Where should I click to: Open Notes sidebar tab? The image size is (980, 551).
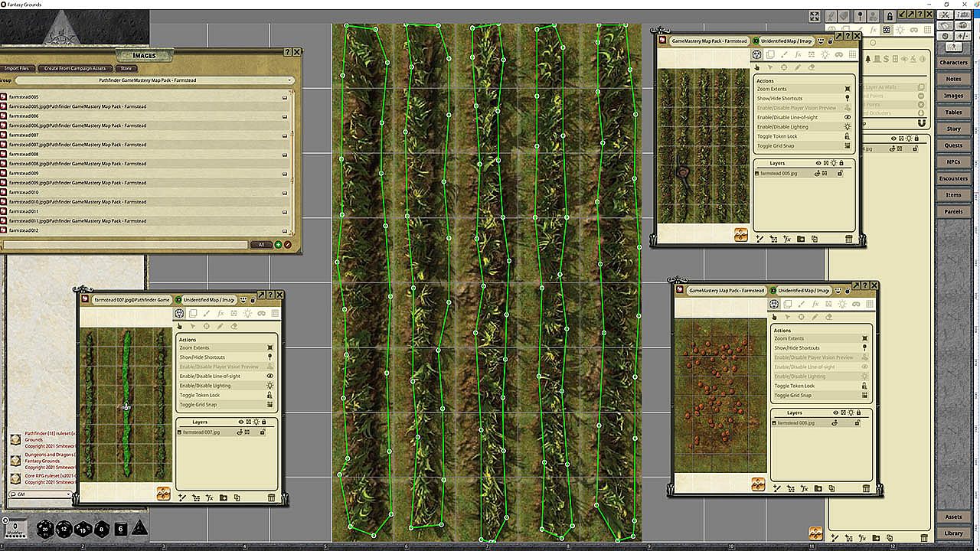click(953, 79)
